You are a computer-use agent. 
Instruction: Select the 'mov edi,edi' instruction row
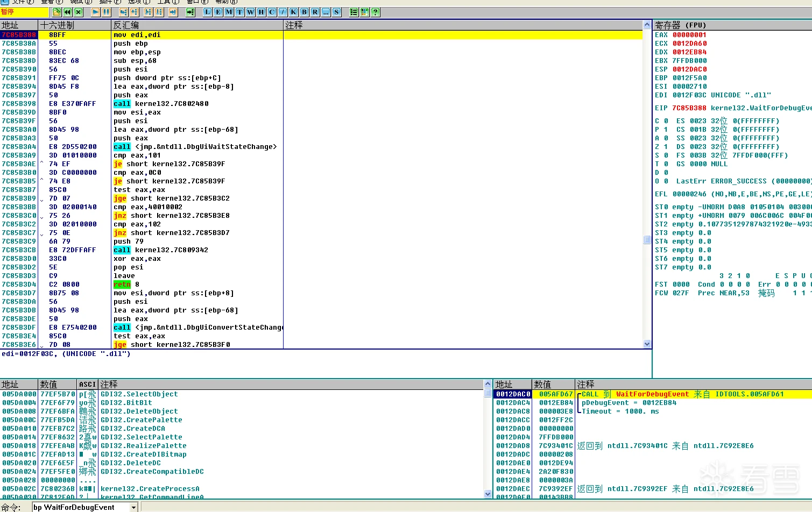(x=321, y=35)
